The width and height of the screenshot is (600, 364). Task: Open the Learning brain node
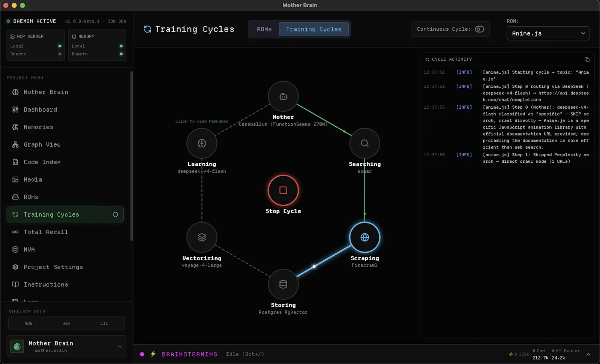[202, 143]
